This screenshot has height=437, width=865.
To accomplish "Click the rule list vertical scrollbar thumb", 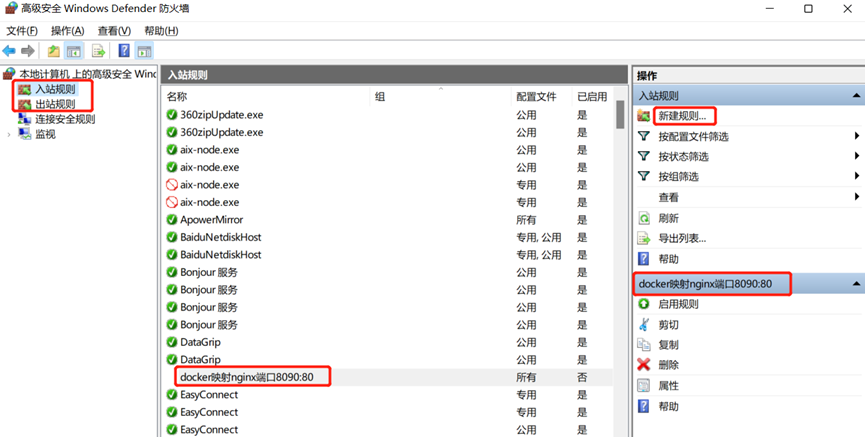I will coord(620,114).
